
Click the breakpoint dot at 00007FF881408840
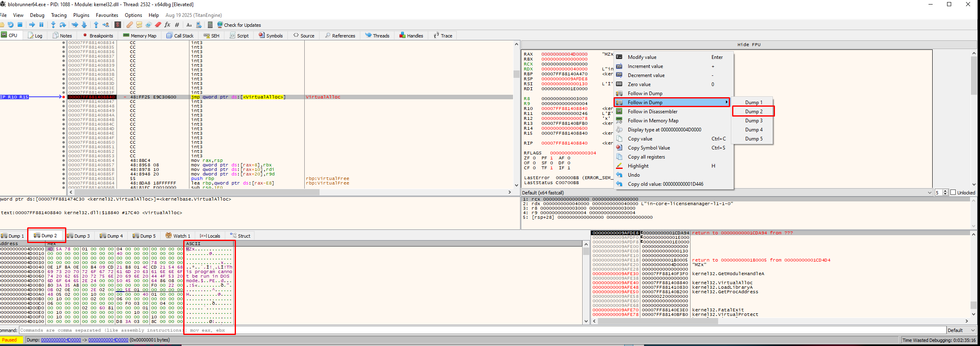pos(63,97)
